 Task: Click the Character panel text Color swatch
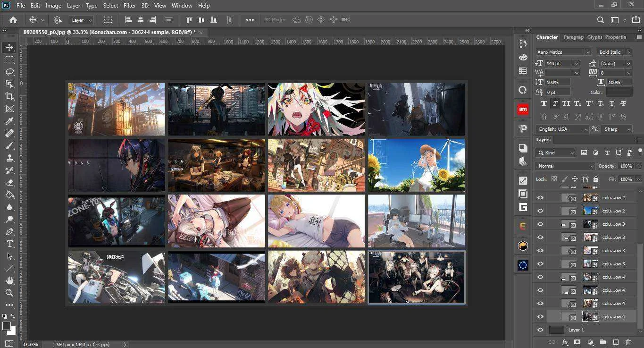[x=619, y=92]
